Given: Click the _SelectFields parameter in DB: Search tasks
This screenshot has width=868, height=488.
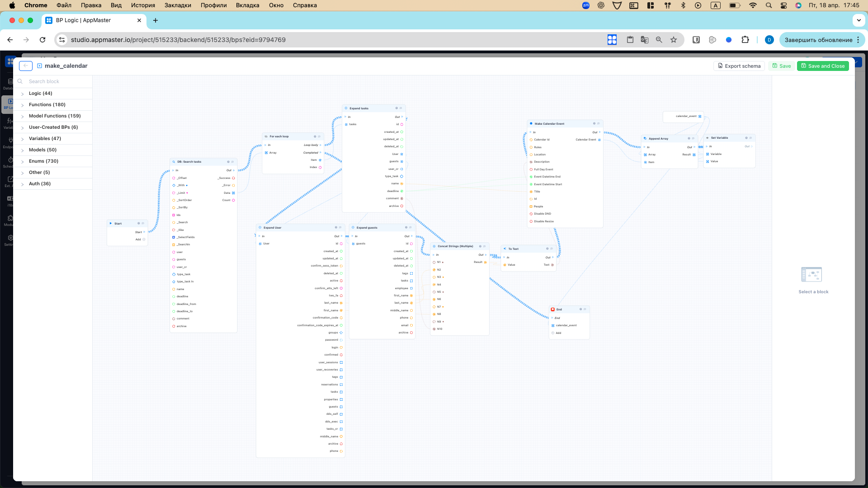Looking at the screenshot, I should click(x=185, y=237).
